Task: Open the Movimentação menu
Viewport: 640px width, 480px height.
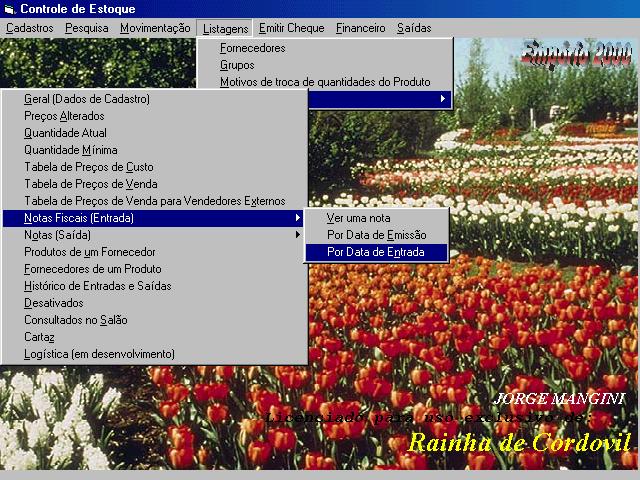Action: pos(155,28)
